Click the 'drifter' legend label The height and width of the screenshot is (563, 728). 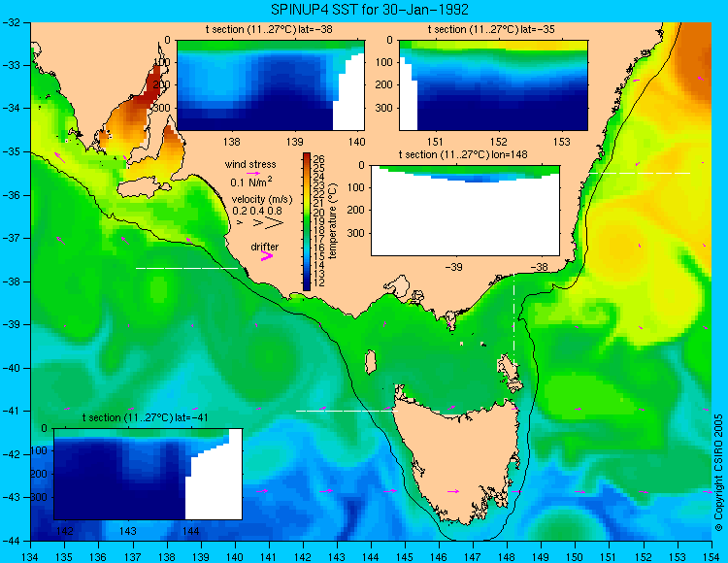coord(265,247)
